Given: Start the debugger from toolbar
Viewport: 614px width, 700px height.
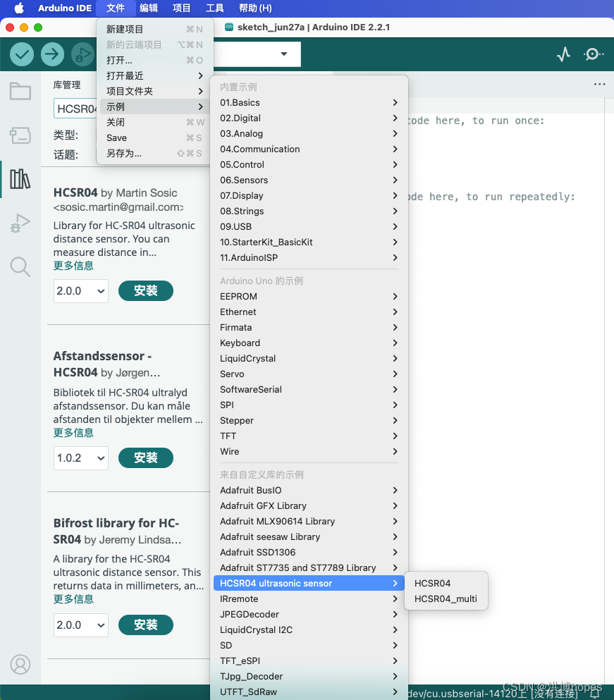Looking at the screenshot, I should pyautogui.click(x=82, y=54).
